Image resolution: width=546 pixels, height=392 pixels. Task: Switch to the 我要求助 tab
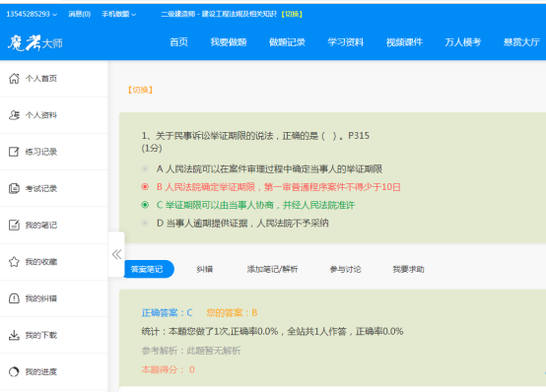(408, 269)
